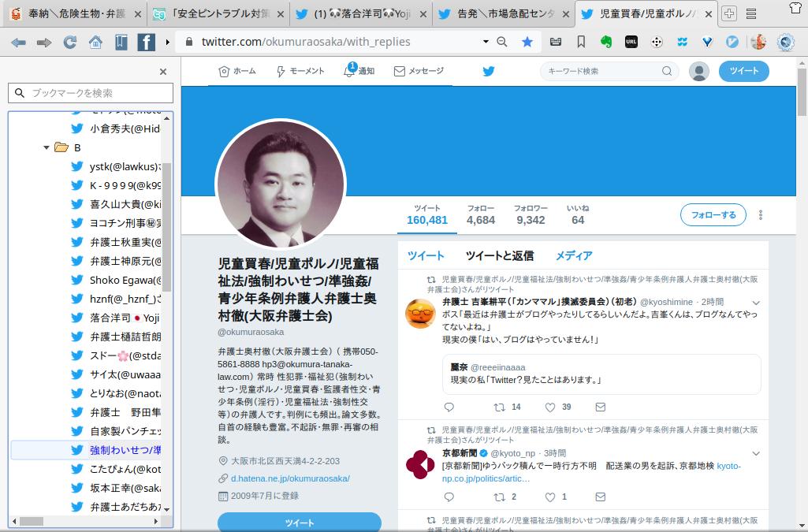Switch to the 安全ピントラブル対策 browser tab
The height and width of the screenshot is (532, 808).
click(x=218, y=14)
